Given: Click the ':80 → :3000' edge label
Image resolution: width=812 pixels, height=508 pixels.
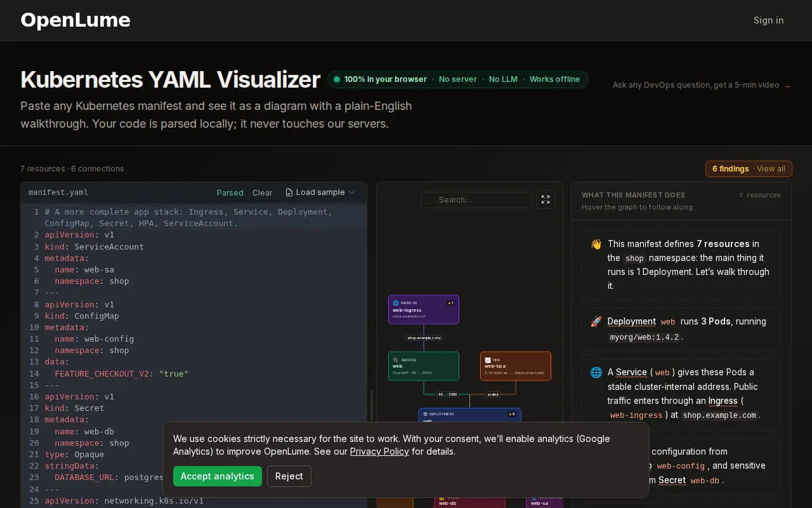Looking at the screenshot, I should pos(447,394).
